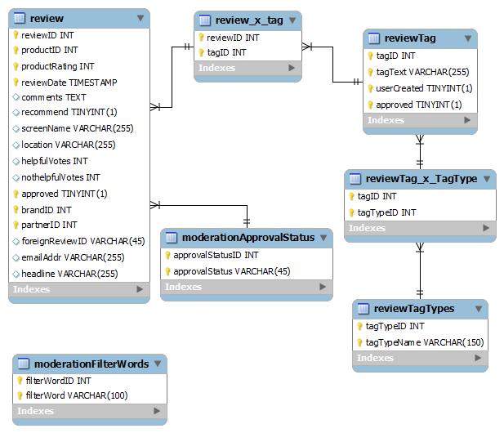This screenshot has height=433, width=504.
Task: Collapse the review_x_tag table header arrow
Action: pos(292,20)
